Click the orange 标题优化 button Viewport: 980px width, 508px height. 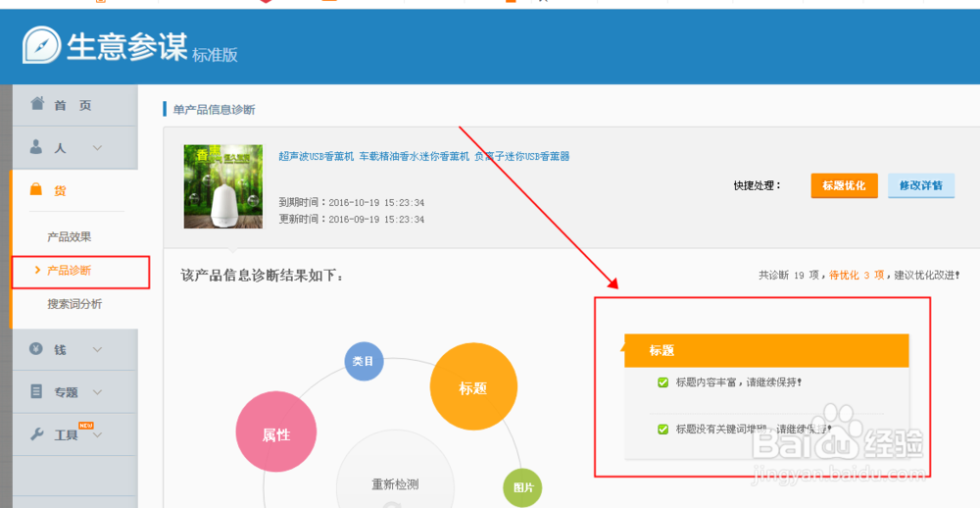[x=845, y=185]
